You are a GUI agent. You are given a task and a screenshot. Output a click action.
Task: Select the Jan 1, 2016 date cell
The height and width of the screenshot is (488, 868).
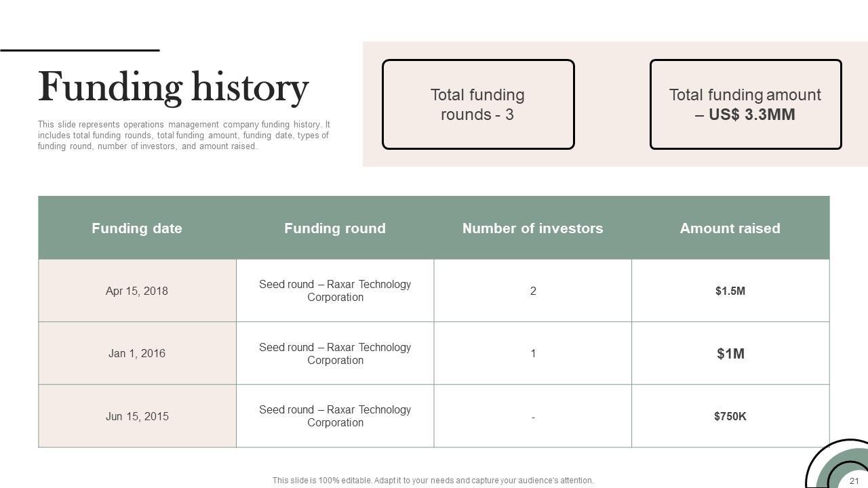click(137, 353)
